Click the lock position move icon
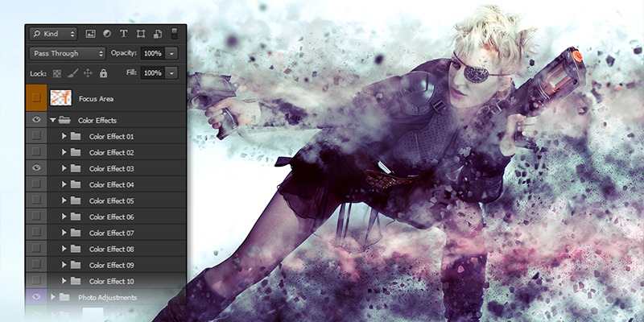Screen dimensions: 644x322 pyautogui.click(x=87, y=73)
